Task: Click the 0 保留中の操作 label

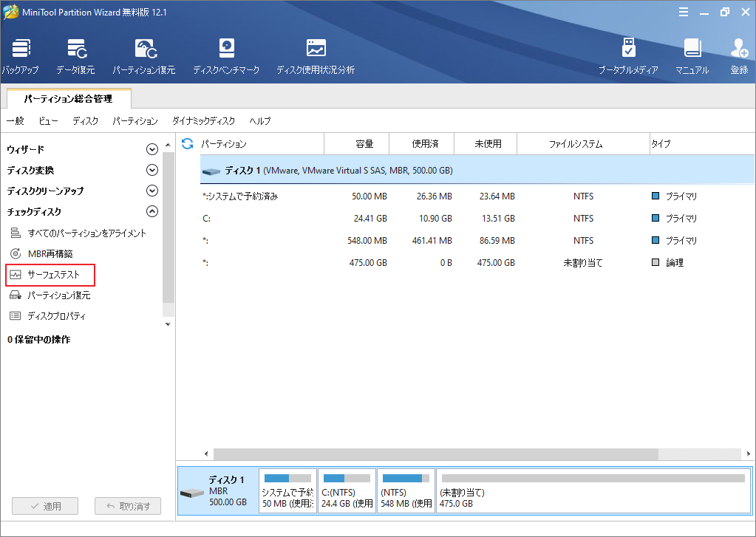Action: pyautogui.click(x=38, y=339)
